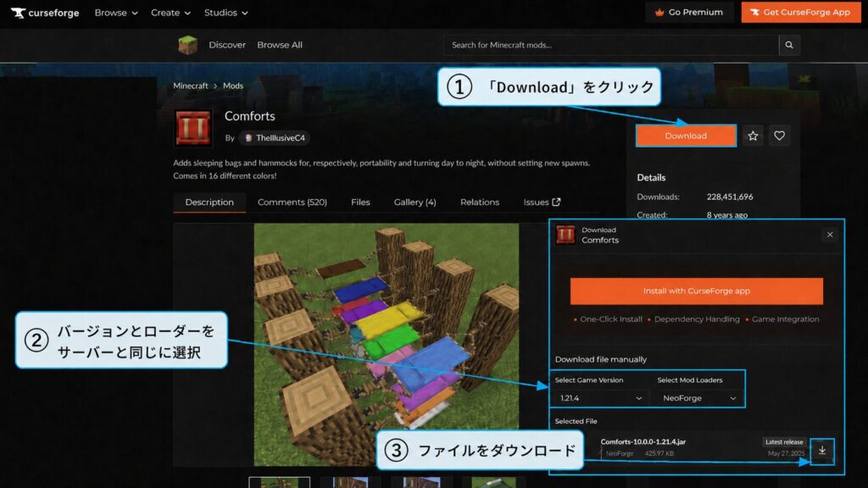Select the first gallery thumbnail
This screenshot has height=488, width=868.
pyautogui.click(x=280, y=482)
